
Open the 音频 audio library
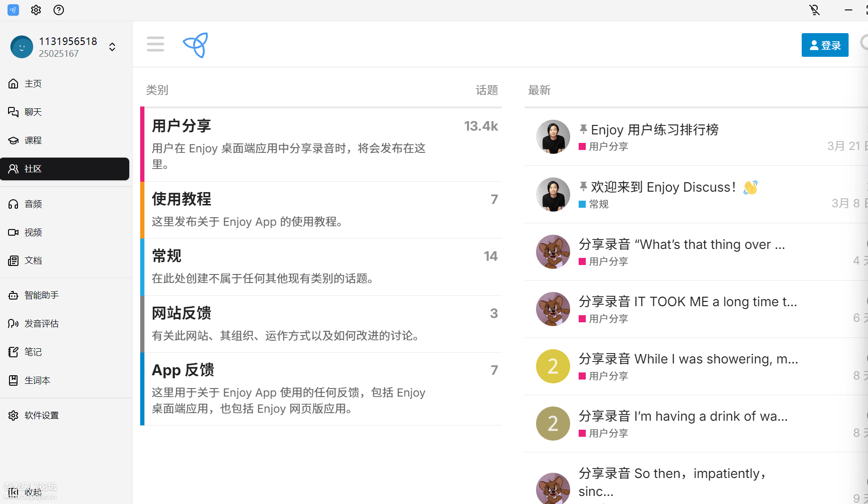pos(33,204)
